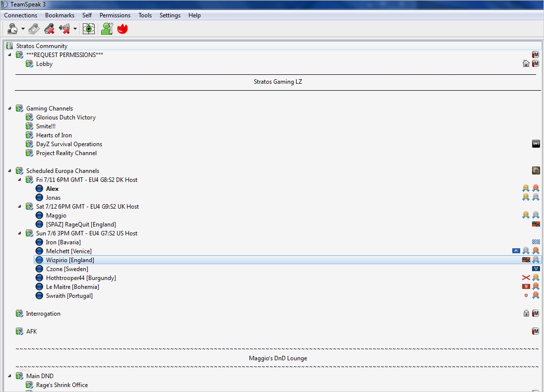Select Rage's Shrink Office channel
This screenshot has height=392, width=544.
(x=62, y=385)
